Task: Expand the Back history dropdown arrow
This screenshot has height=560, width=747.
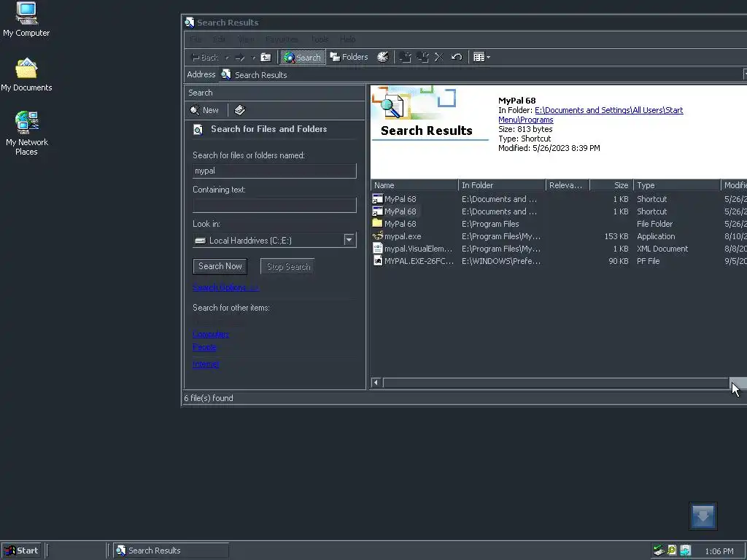Action: (227, 58)
